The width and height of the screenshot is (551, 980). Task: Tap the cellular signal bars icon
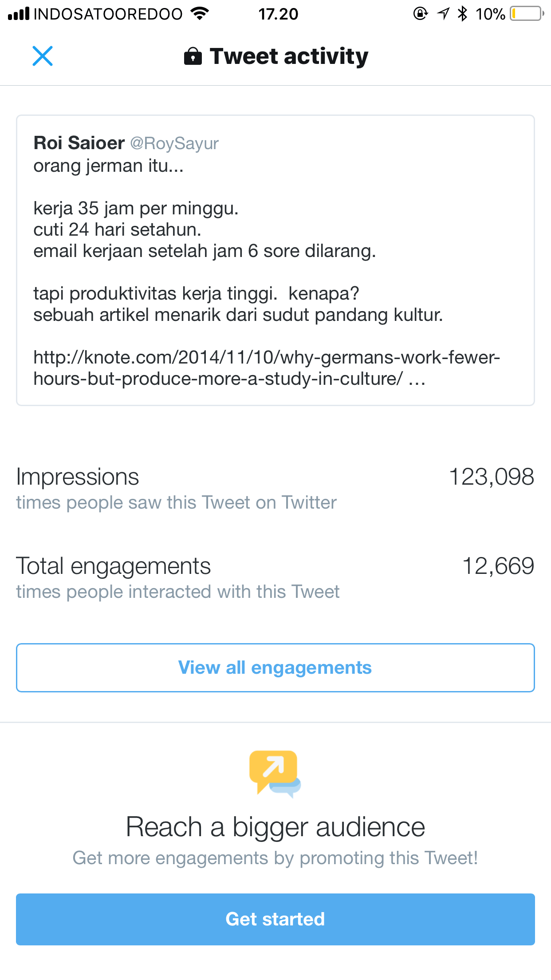[x=19, y=14]
